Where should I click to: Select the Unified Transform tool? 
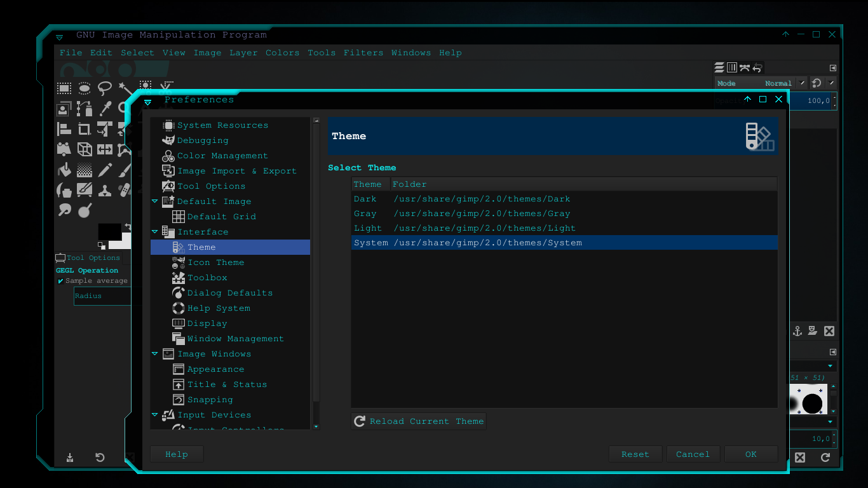click(x=105, y=129)
